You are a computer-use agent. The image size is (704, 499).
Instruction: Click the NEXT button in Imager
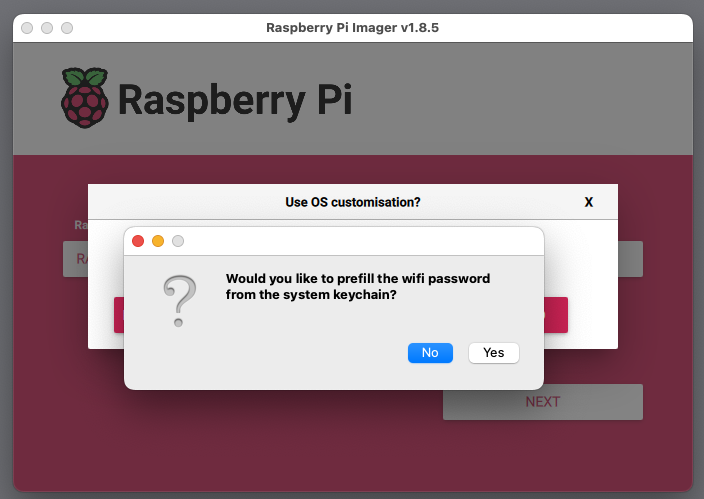point(543,402)
